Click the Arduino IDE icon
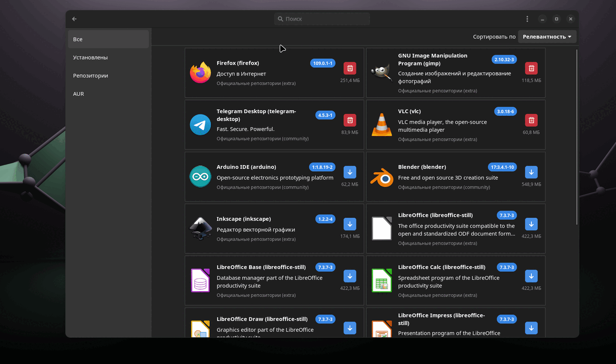Image resolution: width=616 pixels, height=364 pixels. (x=200, y=176)
